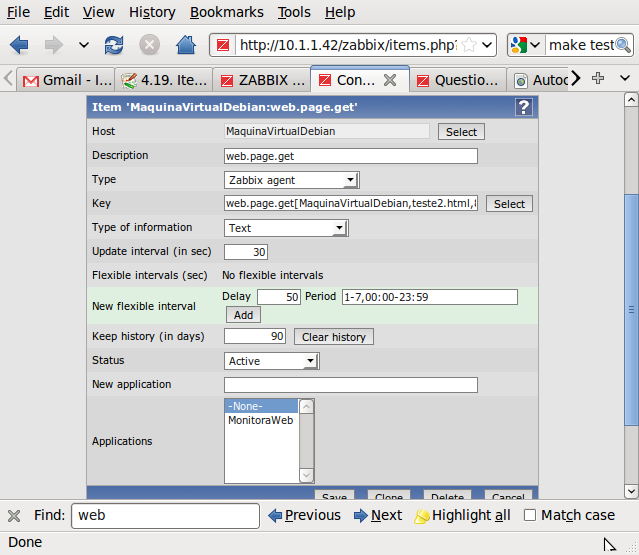Click the Add flexible interval button
The height and width of the screenshot is (555, 639).
pos(243,315)
